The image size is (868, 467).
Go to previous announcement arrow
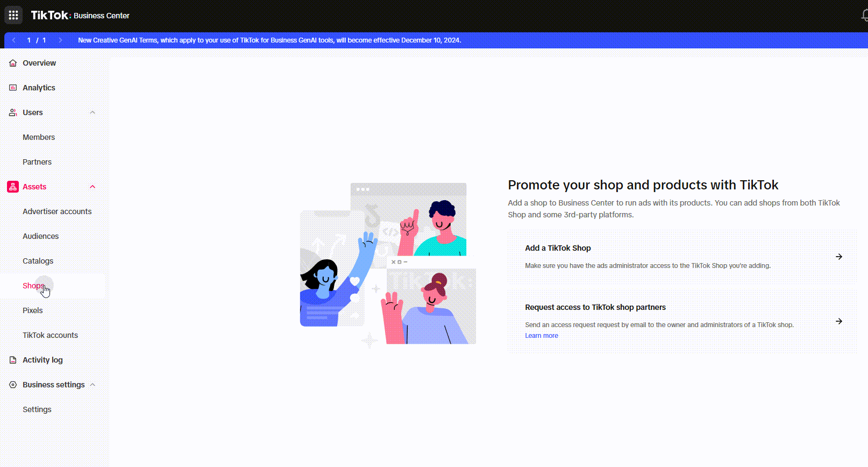point(14,40)
